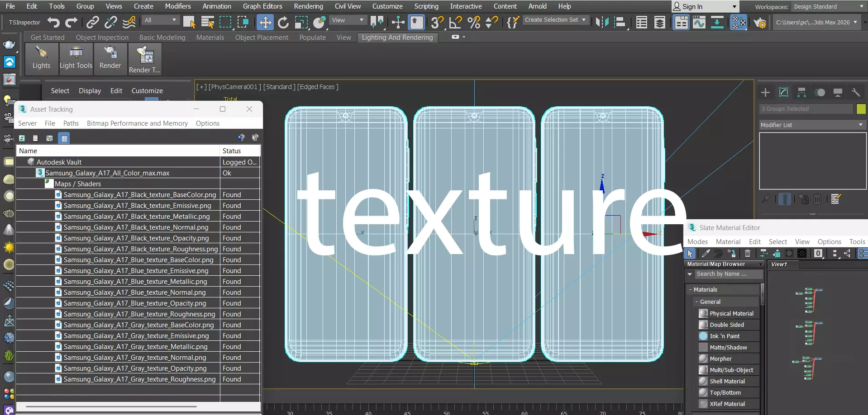Screen dimensions: 868x415
Task: Activate the Bind to Space Warp tool
Action: coord(129,22)
